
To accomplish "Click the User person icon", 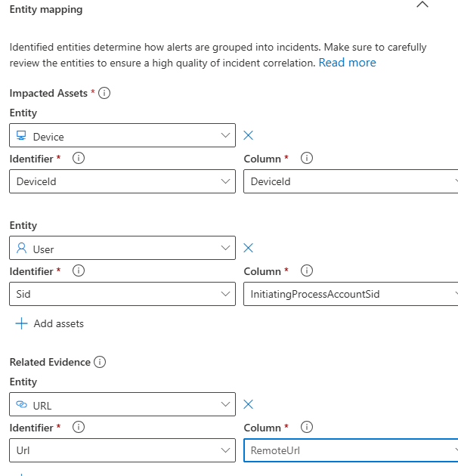I will [22, 248].
